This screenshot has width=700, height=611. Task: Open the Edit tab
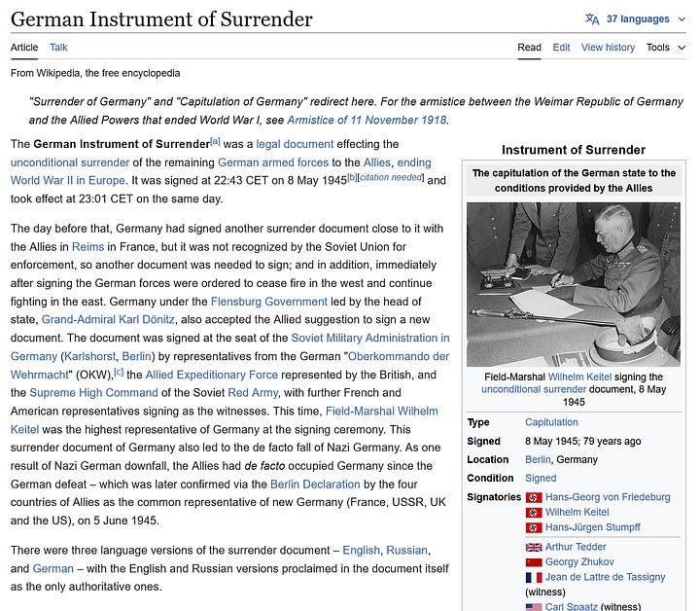[561, 48]
